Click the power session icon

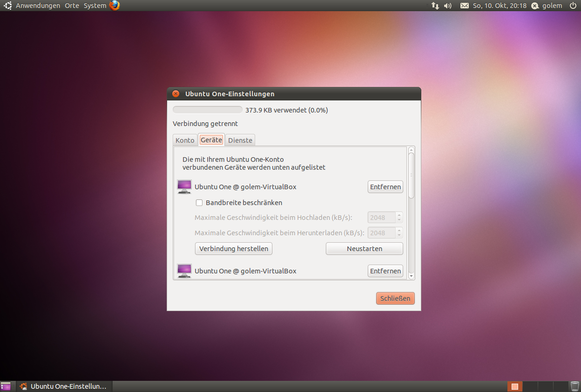(572, 6)
